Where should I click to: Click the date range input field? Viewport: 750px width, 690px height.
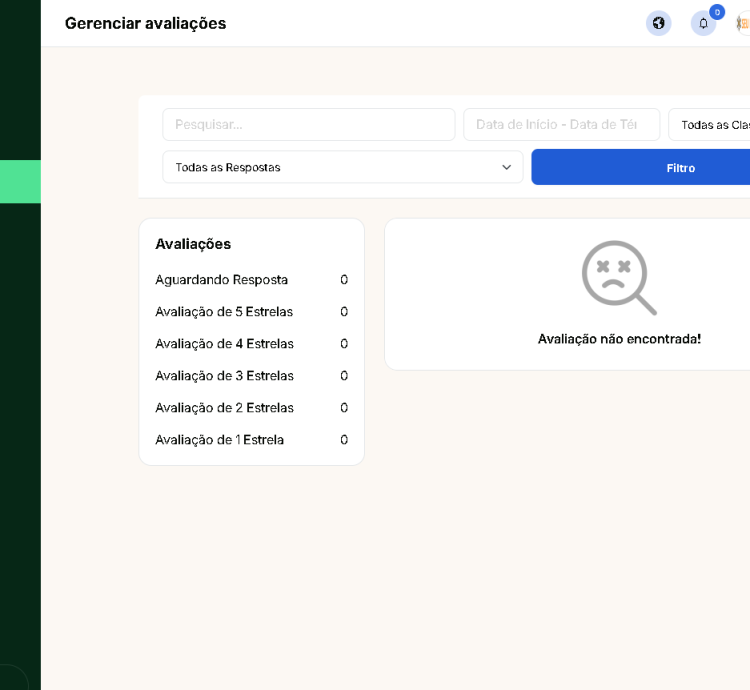point(561,125)
